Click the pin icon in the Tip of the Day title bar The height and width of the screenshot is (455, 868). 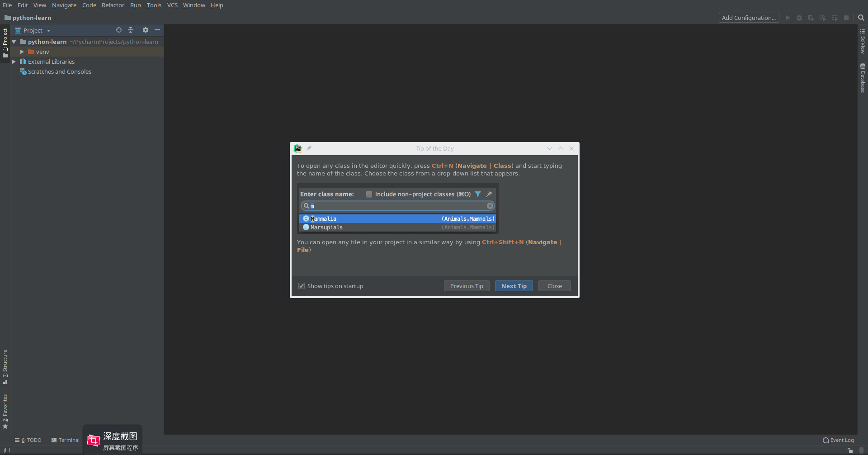click(309, 148)
